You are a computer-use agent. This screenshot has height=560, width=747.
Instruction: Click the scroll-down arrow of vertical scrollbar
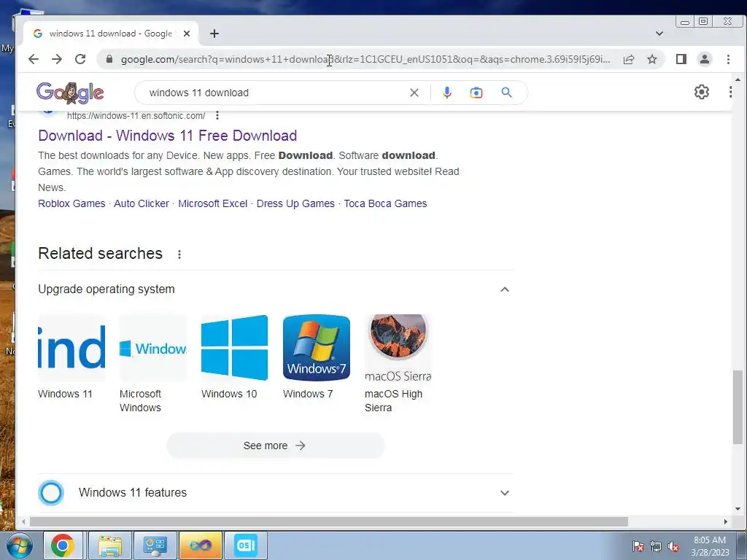point(738,509)
